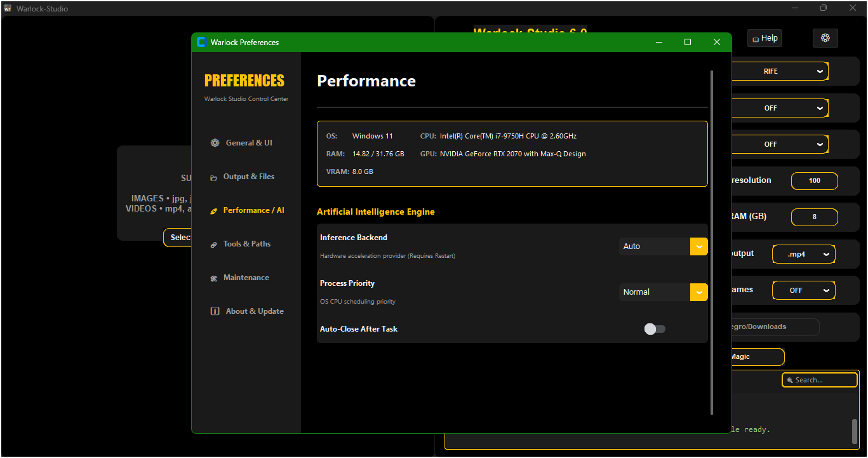Click the RAM value '14.82 / 31.76 GB'
The width and height of the screenshot is (868, 458).
pyautogui.click(x=378, y=154)
